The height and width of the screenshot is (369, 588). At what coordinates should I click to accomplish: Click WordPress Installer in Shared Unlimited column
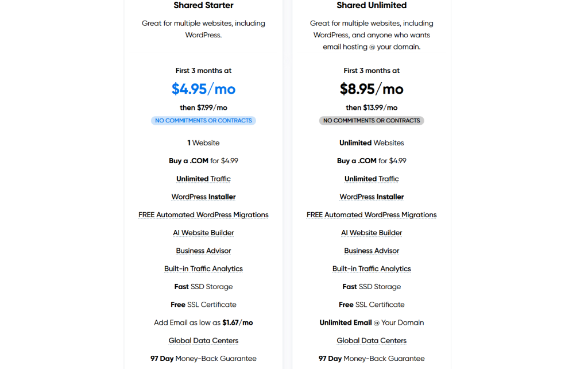[372, 197]
